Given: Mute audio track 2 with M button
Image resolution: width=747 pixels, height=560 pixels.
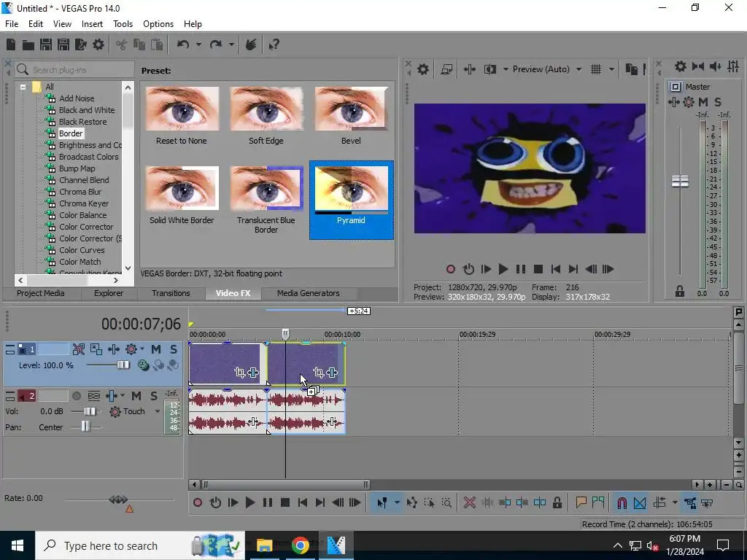Looking at the screenshot, I should pyautogui.click(x=136, y=396).
